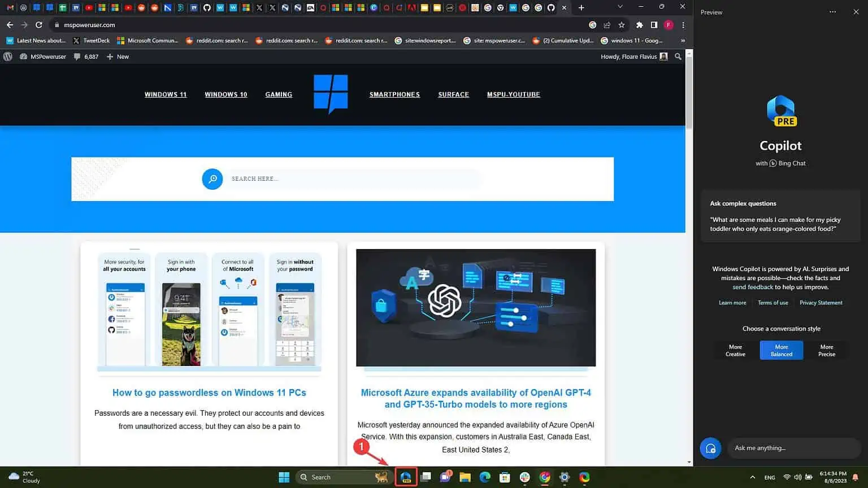Open SMARTPHONES menu item
This screenshot has width=868, height=488.
tap(394, 94)
